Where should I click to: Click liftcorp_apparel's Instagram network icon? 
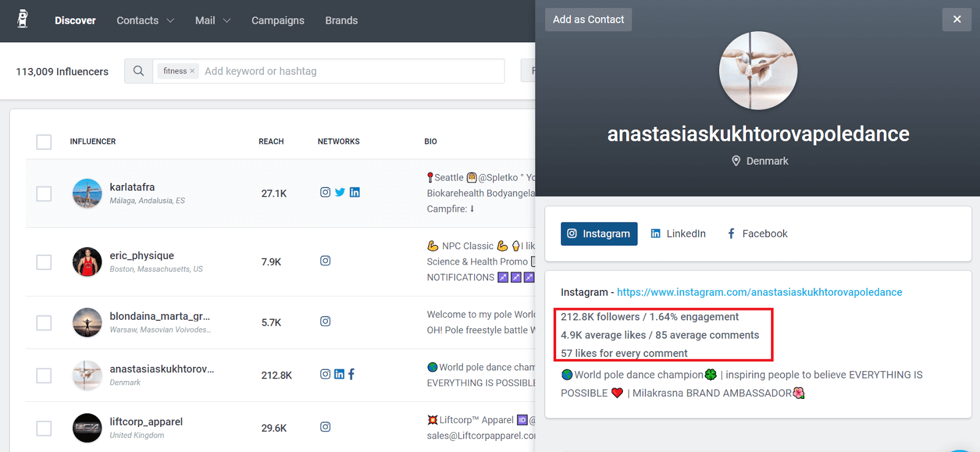click(325, 427)
